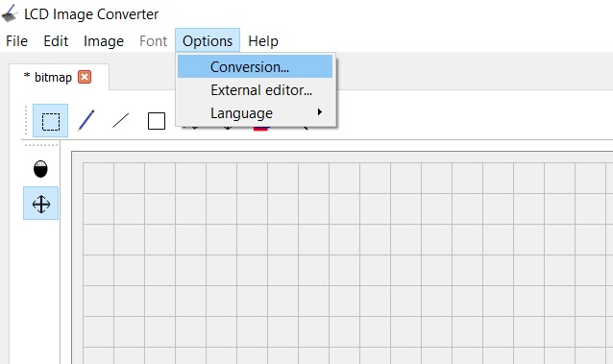This screenshot has height=364, width=613.
Task: Open the Help menu
Action: 263,41
